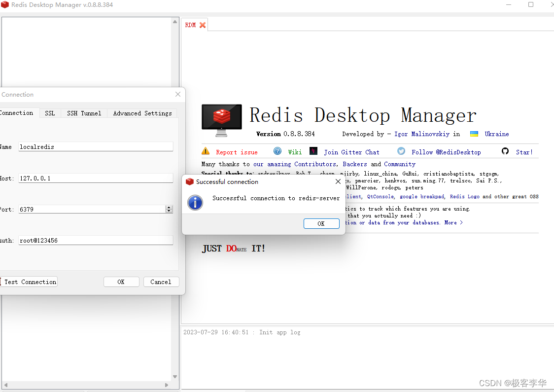Click the GitHub Star icon
554x392 pixels.
pos(505,151)
